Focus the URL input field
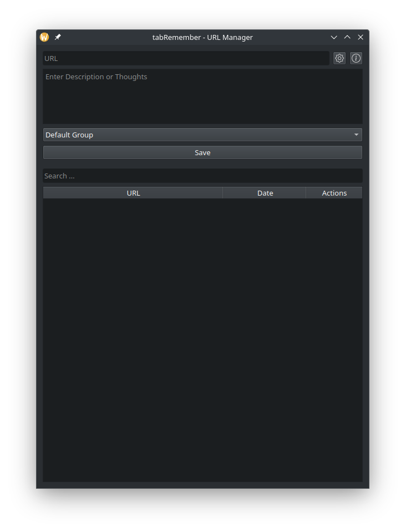The image size is (406, 532). point(186,58)
